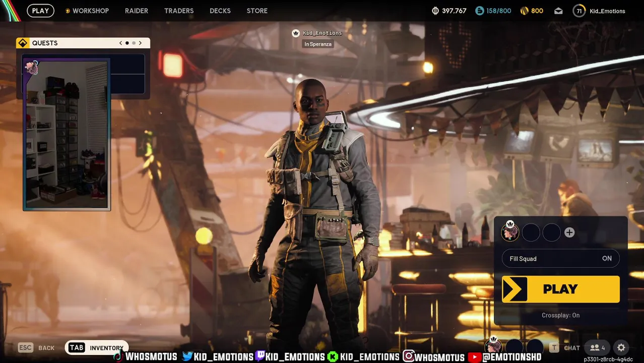Click the level 71 badge
The image size is (644, 363).
[x=579, y=11]
